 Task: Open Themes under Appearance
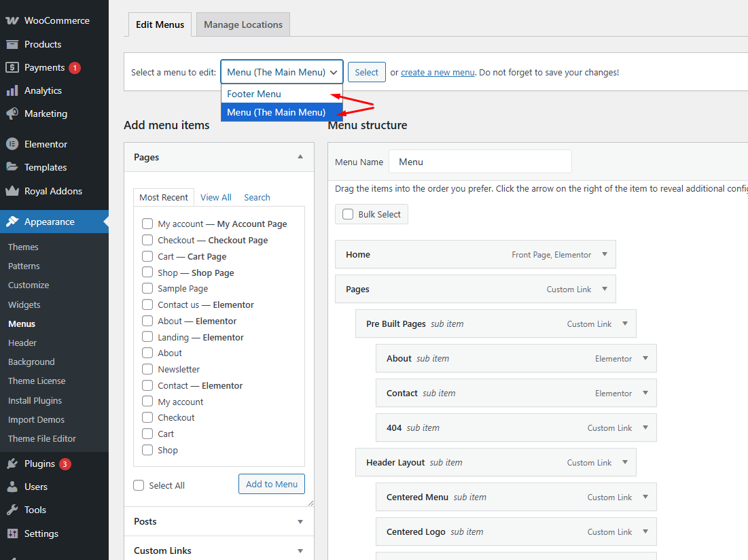click(x=23, y=247)
